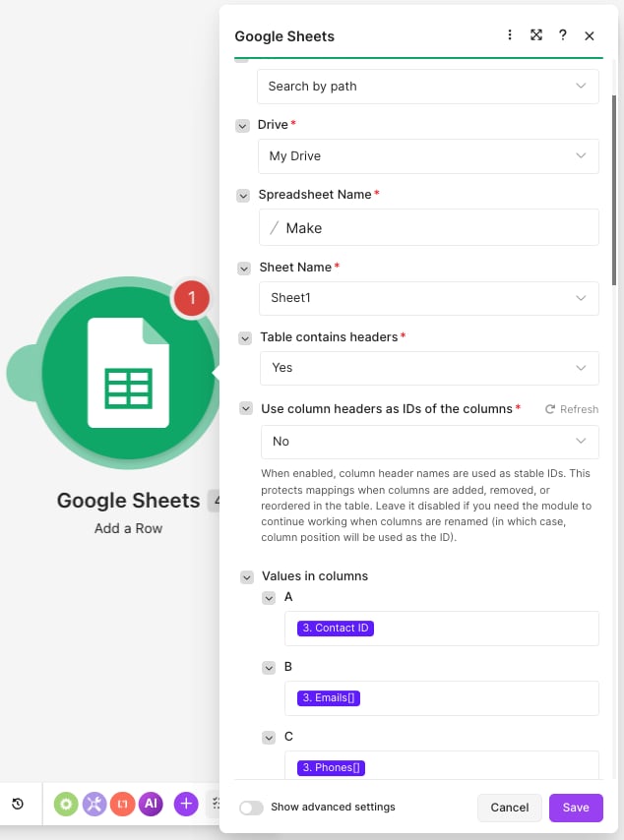Select the 3. Contact ID mapped pill

[x=336, y=628]
